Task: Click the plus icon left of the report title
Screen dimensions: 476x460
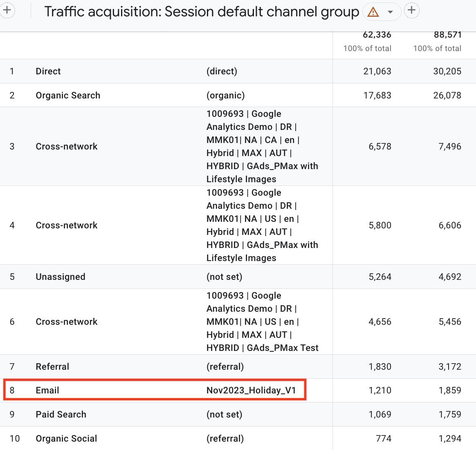Action: [7, 11]
